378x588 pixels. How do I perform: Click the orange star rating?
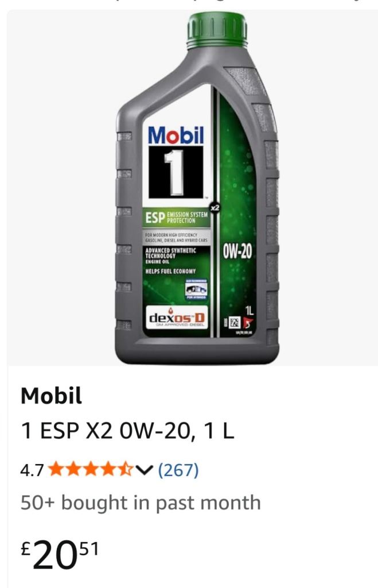click(91, 469)
